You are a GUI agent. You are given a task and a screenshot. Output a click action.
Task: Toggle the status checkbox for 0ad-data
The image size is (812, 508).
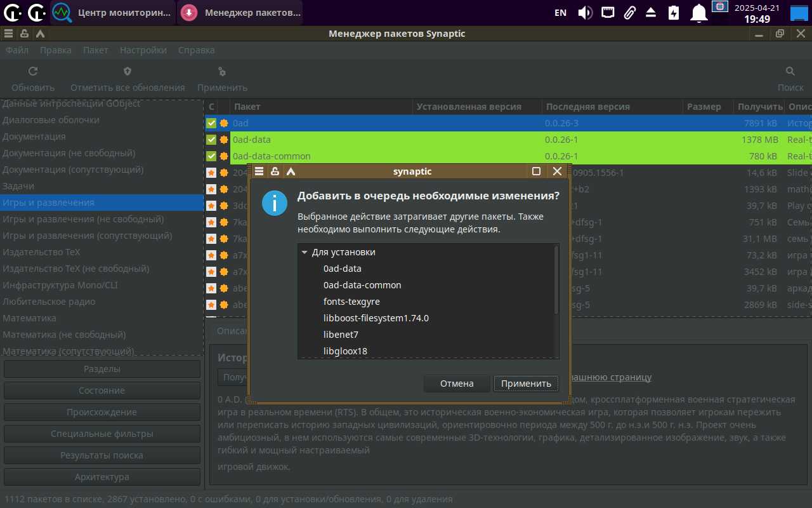[x=211, y=140]
